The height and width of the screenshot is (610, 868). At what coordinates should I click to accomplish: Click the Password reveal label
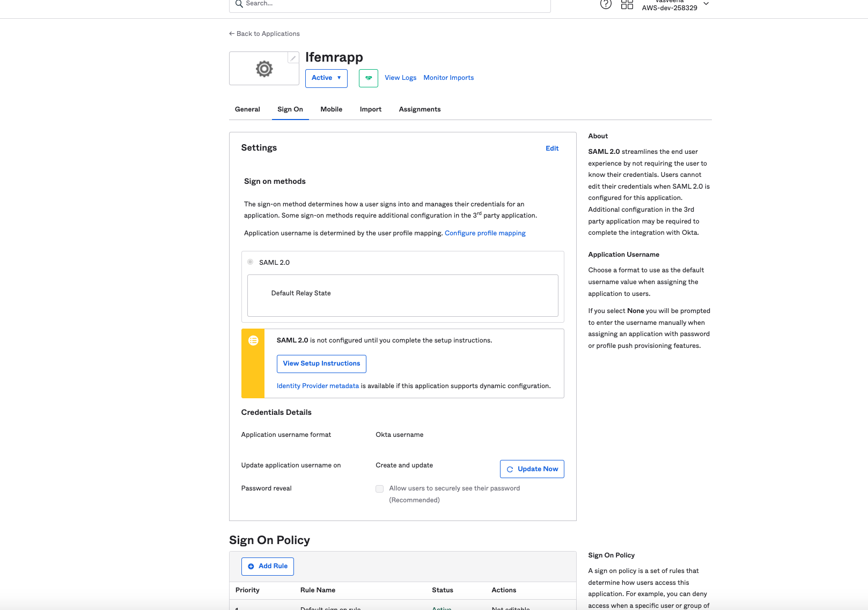(266, 488)
